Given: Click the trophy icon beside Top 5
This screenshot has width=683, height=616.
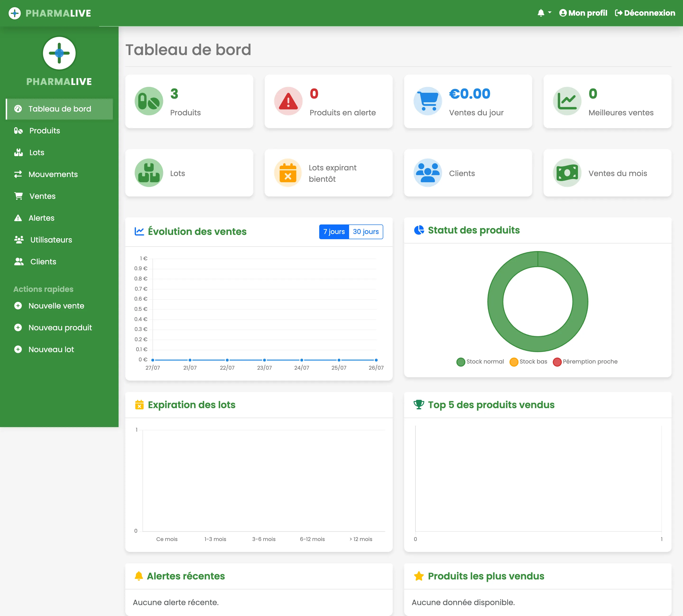Looking at the screenshot, I should point(419,405).
